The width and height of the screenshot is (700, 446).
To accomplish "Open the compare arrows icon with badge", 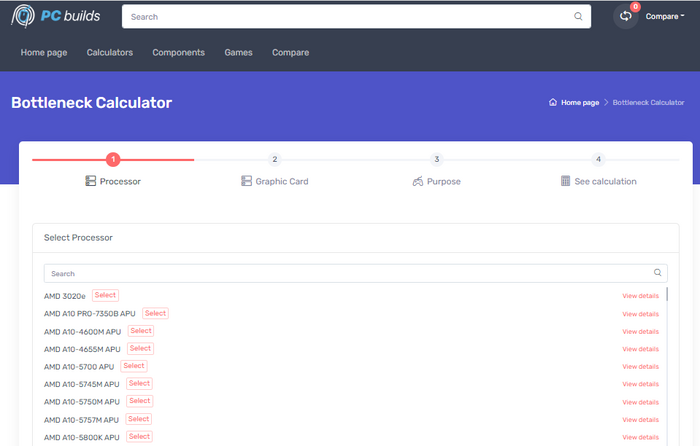I will 625,17.
